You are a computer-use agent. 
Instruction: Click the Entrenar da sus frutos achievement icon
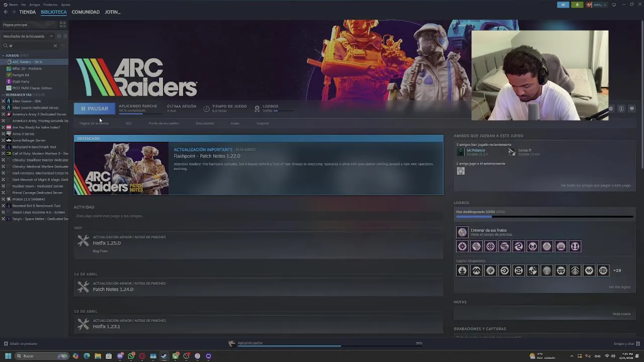[462, 232]
